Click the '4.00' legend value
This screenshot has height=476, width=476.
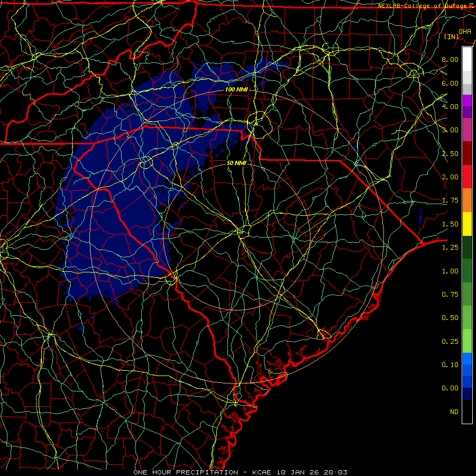click(450, 106)
